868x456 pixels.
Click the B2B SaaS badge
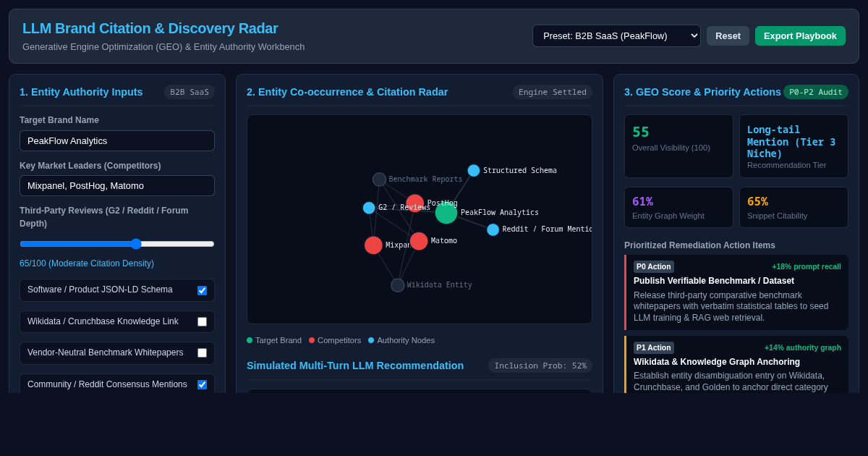[190, 92]
